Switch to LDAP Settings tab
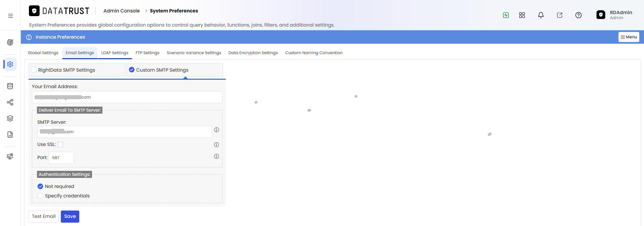 point(115,53)
